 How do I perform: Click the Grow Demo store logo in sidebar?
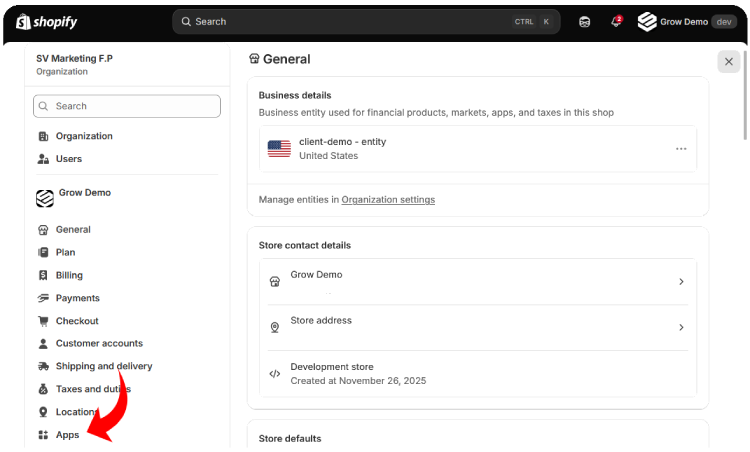click(x=45, y=198)
